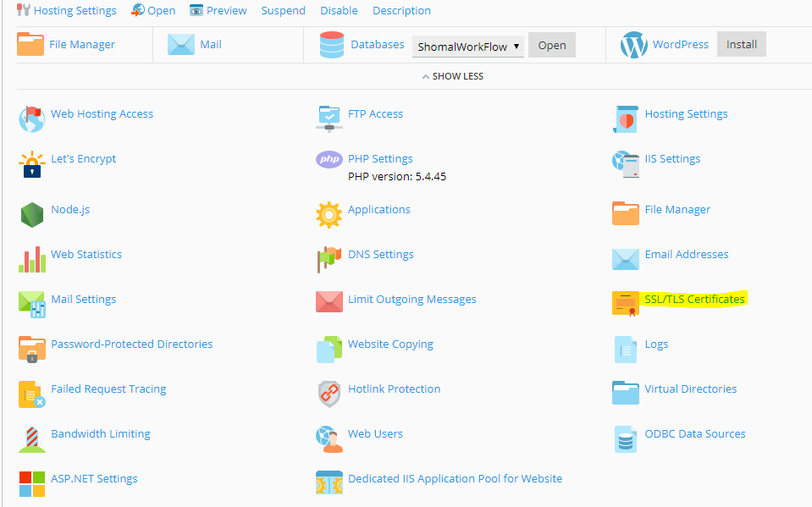The height and width of the screenshot is (507, 812).
Task: Click the WordPress Install button
Action: pos(741,45)
